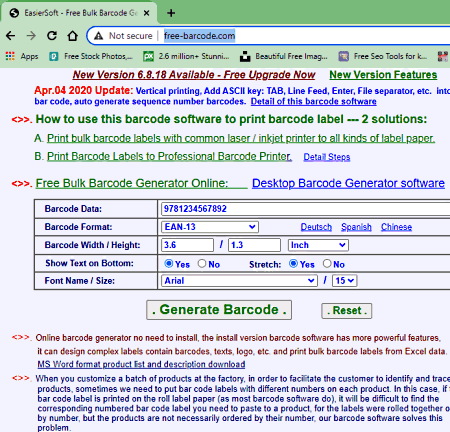This screenshot has width=450, height=432.
Task: Click the barcode height field 1.3
Action: [x=254, y=245]
